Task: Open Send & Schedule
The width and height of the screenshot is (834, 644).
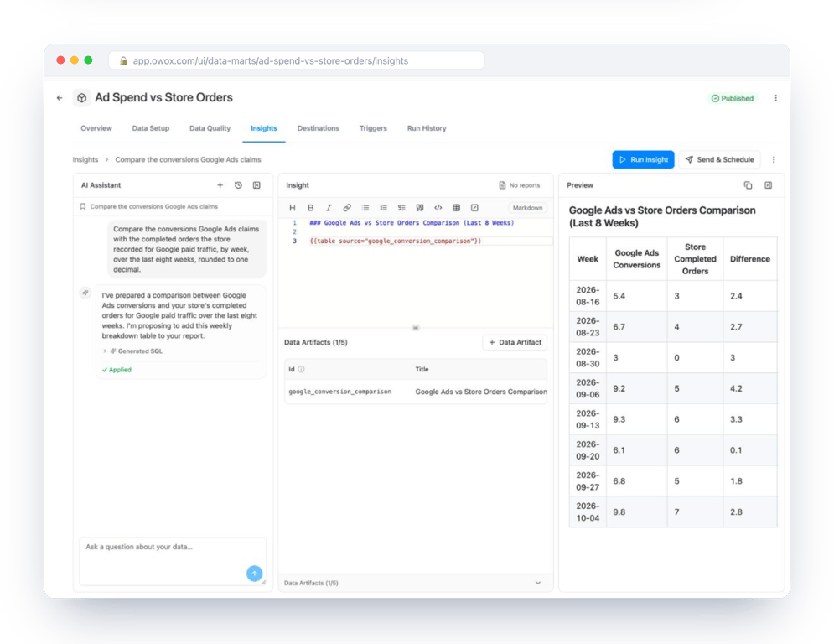Action: click(x=720, y=159)
